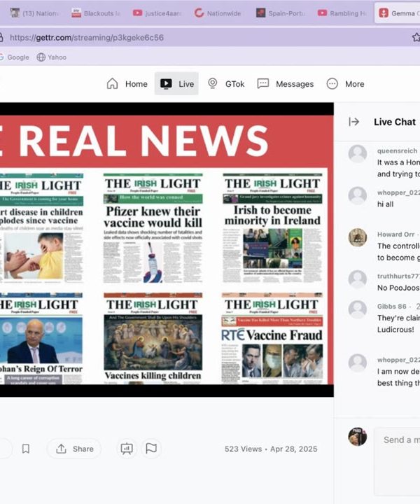
Task: Click the Live play-screen icon
Action: pos(166,83)
